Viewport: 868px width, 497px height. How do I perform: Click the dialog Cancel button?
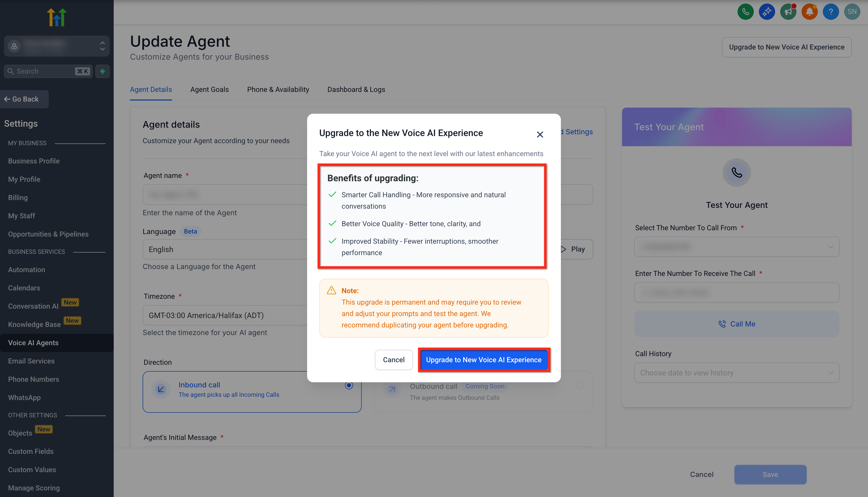394,360
